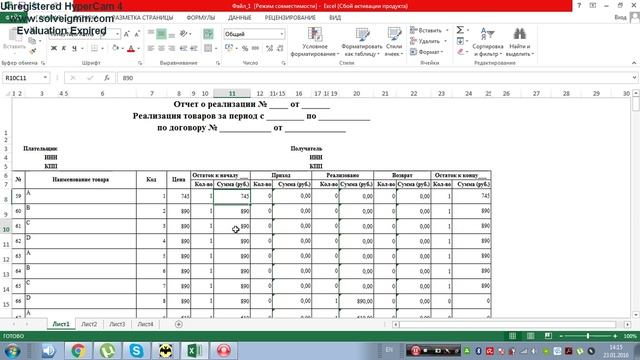Switch to sheet Лист3
Screen dimensions: 640x360
coord(117,324)
